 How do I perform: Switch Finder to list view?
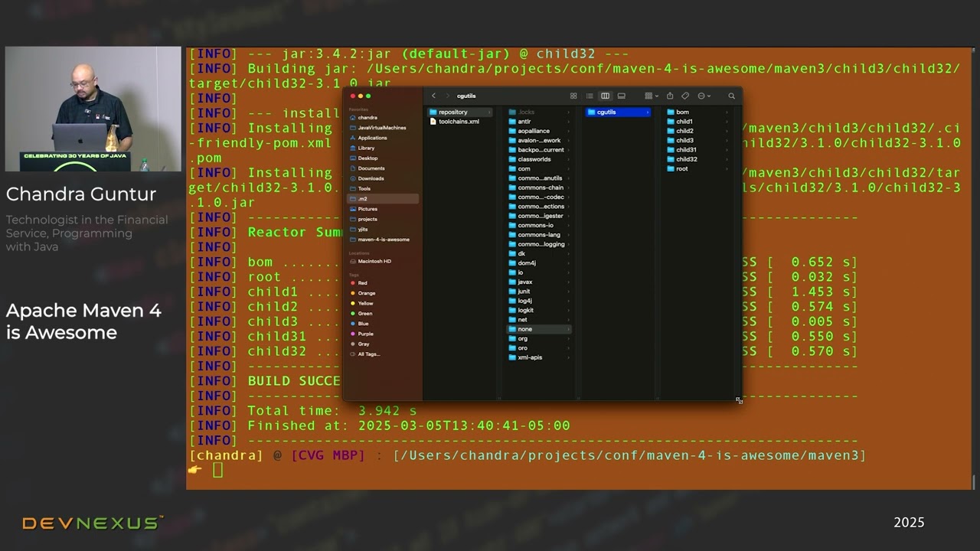pyautogui.click(x=590, y=96)
